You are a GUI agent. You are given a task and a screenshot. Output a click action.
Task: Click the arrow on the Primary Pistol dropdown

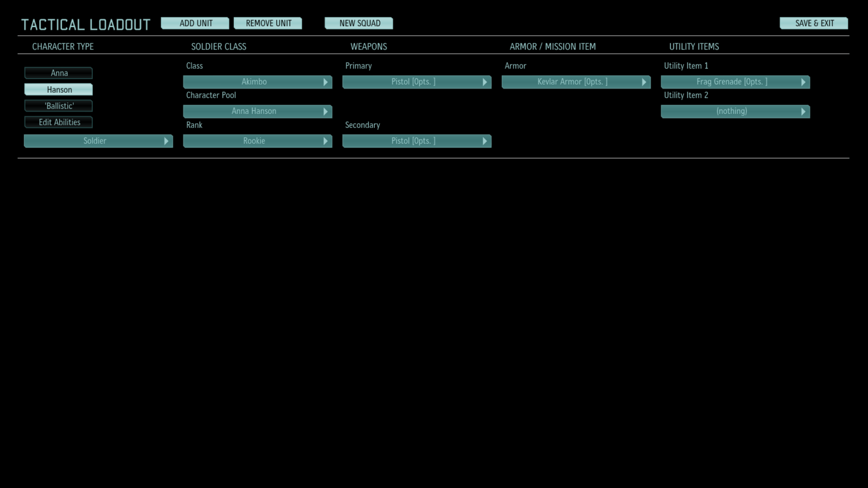pyautogui.click(x=484, y=82)
